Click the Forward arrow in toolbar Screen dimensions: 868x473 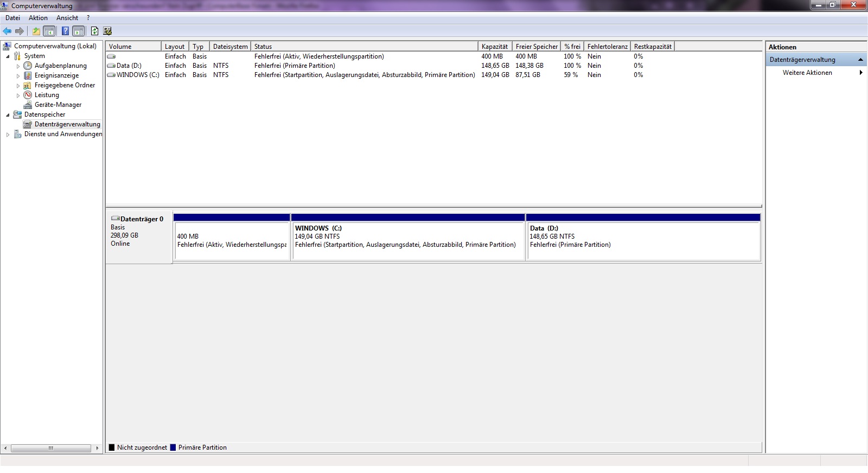pos(20,31)
